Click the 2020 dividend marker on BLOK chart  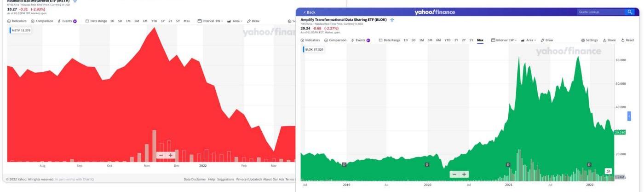coord(426,164)
